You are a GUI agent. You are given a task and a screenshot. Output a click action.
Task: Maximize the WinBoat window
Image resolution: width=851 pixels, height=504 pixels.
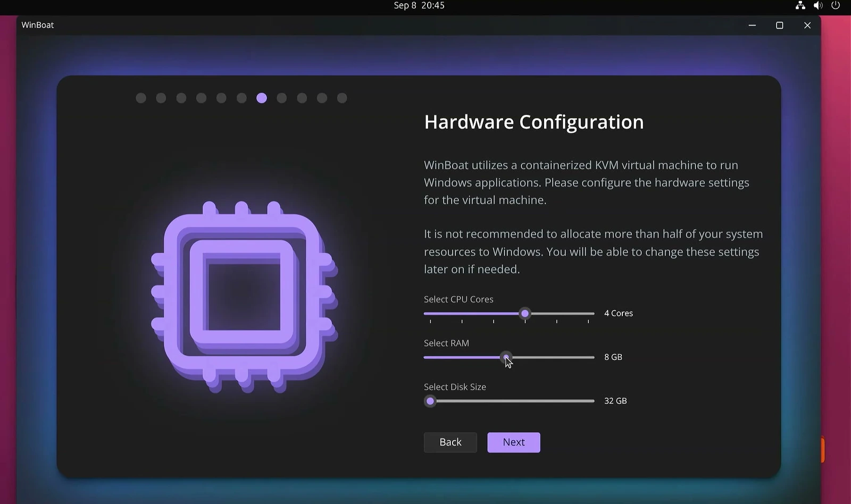780,26
